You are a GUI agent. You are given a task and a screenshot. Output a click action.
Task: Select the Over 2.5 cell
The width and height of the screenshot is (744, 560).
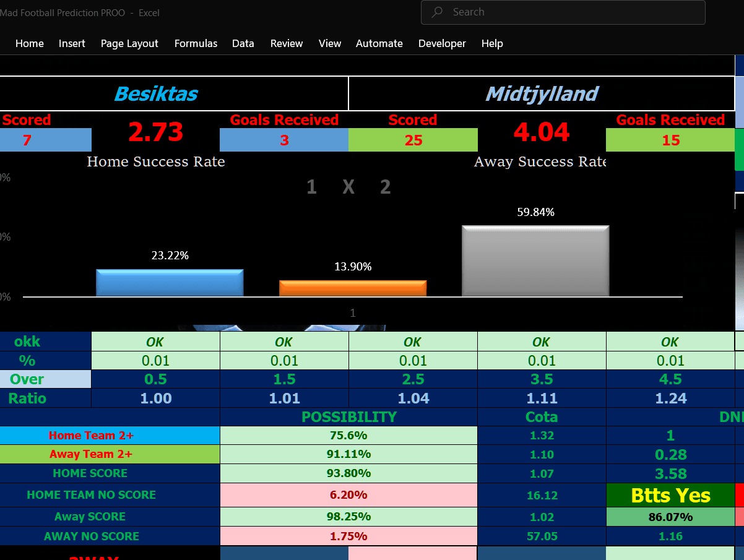click(413, 379)
